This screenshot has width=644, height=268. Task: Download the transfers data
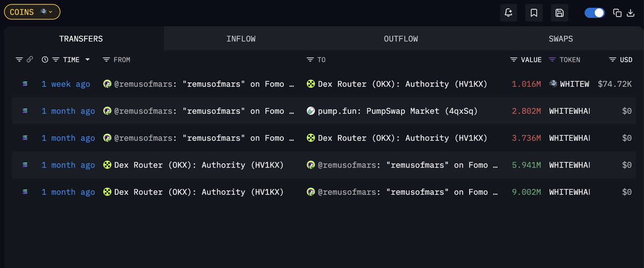pos(631,13)
